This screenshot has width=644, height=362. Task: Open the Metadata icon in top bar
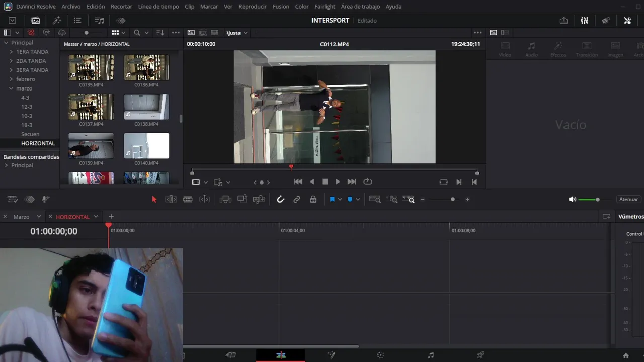[x=606, y=20]
